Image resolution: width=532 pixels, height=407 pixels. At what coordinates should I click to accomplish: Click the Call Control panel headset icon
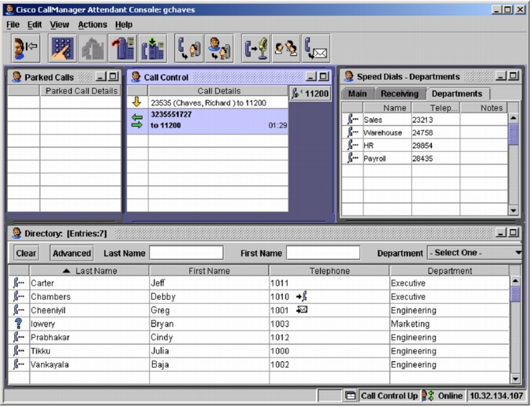[x=136, y=77]
